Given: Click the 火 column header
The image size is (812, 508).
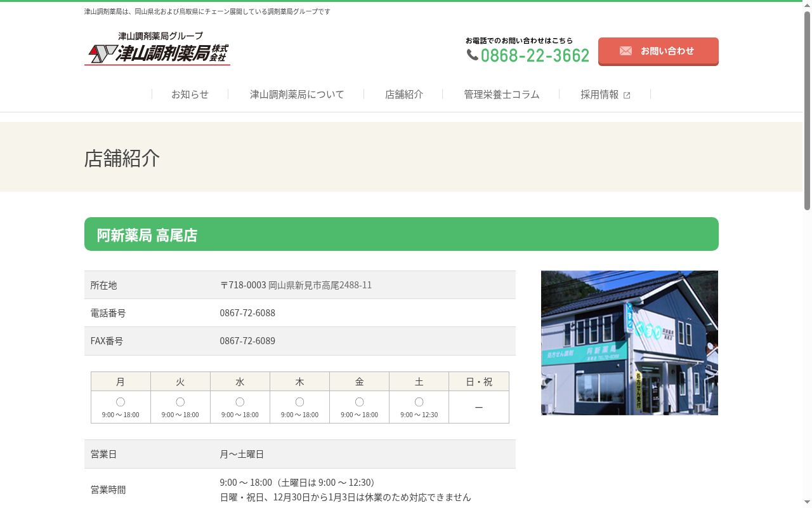Looking at the screenshot, I should [180, 382].
